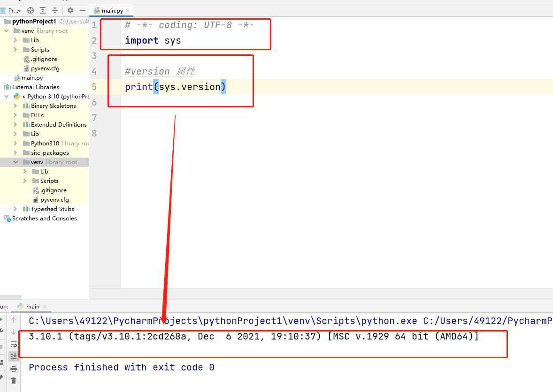Click the 3.10.1 version output line
The image size is (553, 392).
point(253,336)
